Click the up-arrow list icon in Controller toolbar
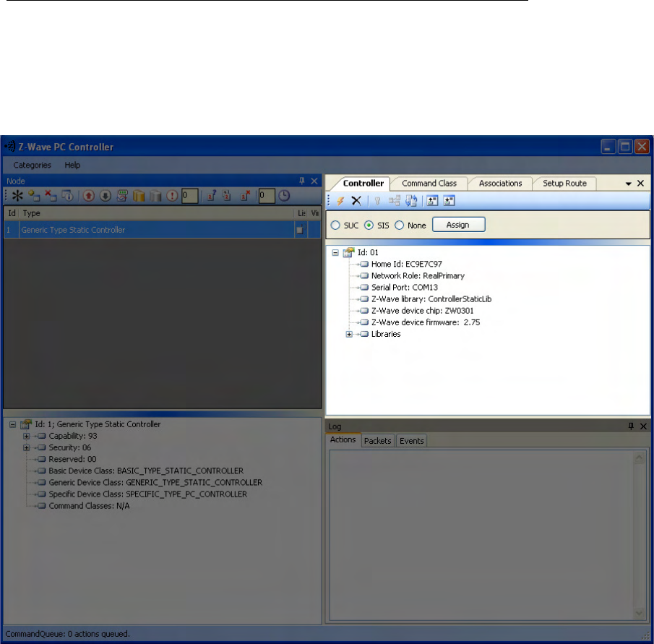 432,201
